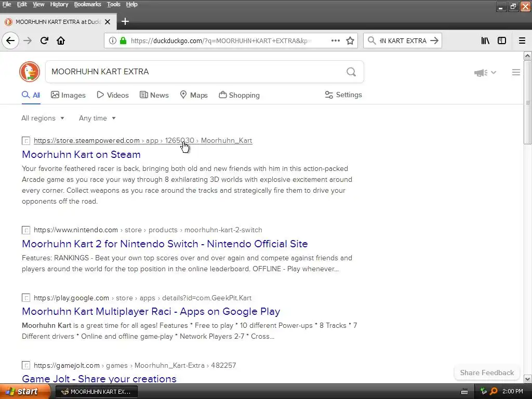532x399 pixels.
Task: Click DuckDuckGo search magnifier button
Action: click(x=351, y=72)
